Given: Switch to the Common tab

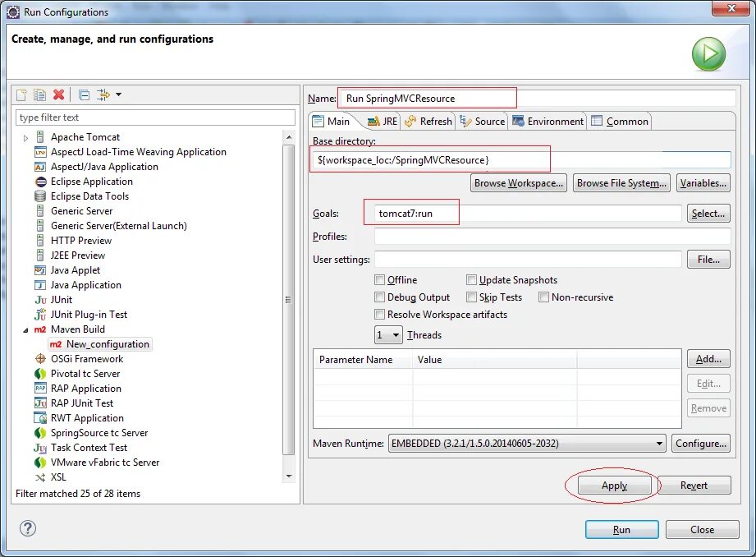Looking at the screenshot, I should pyautogui.click(x=620, y=121).
